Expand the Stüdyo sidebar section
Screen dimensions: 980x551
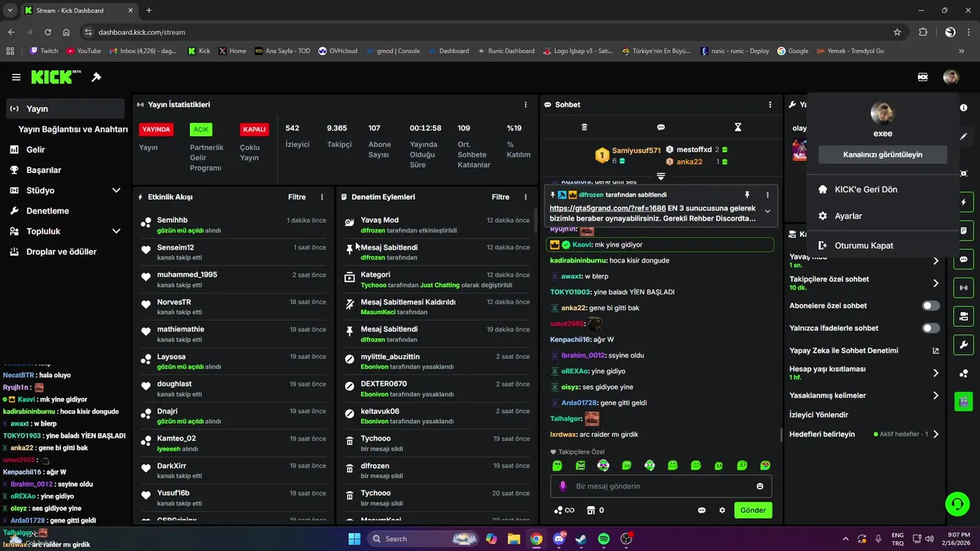(116, 191)
